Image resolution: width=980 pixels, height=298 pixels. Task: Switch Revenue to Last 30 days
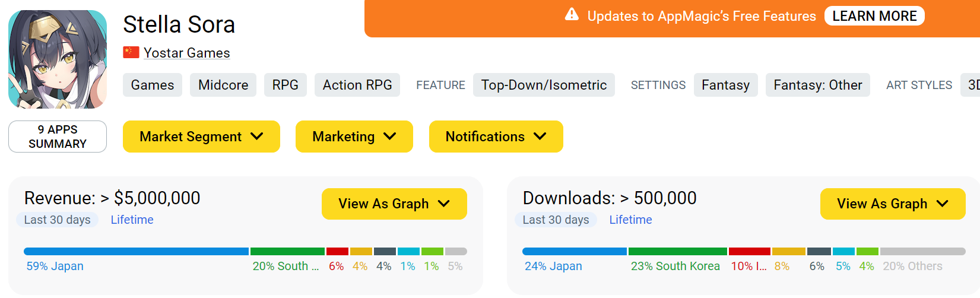[57, 220]
